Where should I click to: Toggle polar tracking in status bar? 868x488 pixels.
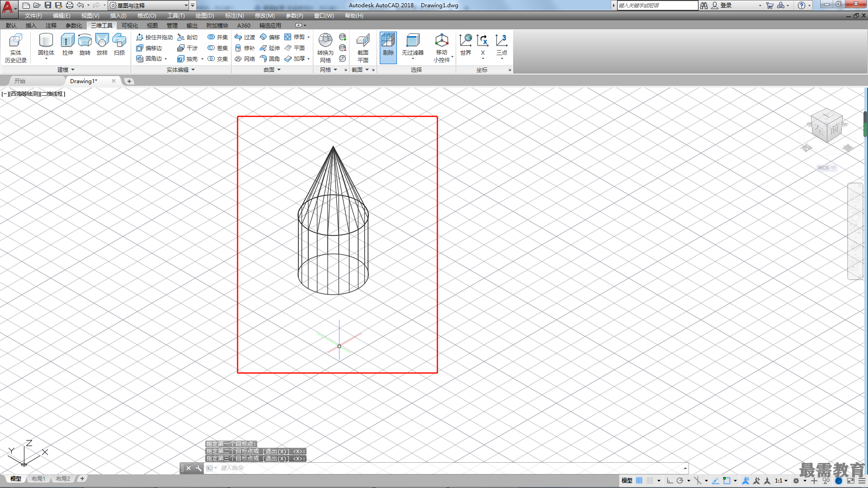click(680, 481)
